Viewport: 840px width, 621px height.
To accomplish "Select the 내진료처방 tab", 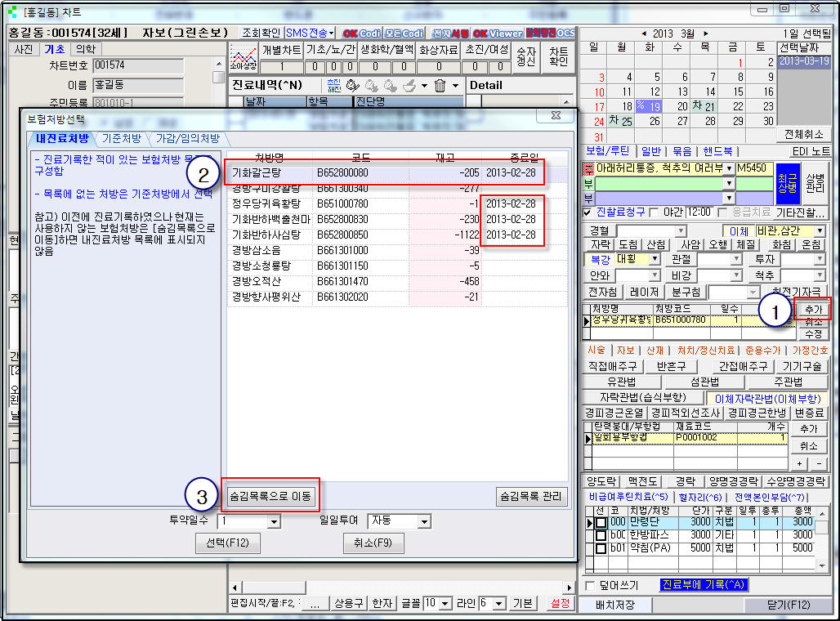I will tap(61, 139).
